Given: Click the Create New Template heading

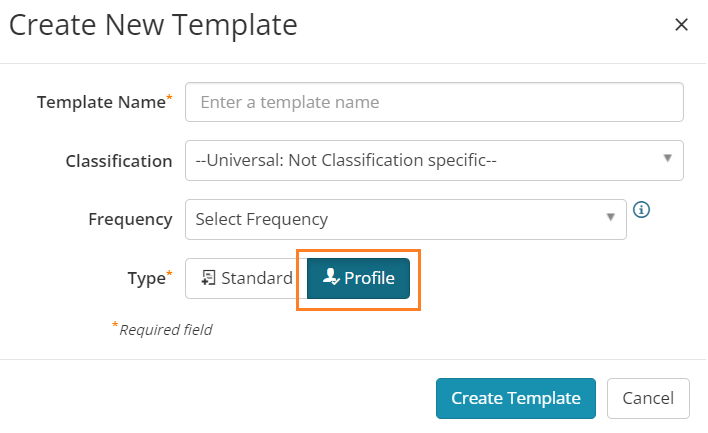Looking at the screenshot, I should [153, 24].
